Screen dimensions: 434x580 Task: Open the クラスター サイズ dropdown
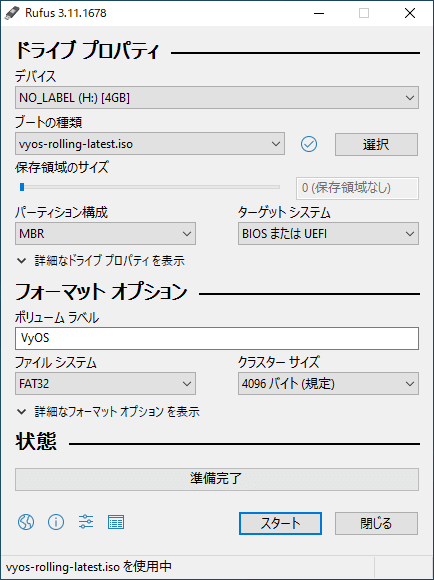(328, 384)
